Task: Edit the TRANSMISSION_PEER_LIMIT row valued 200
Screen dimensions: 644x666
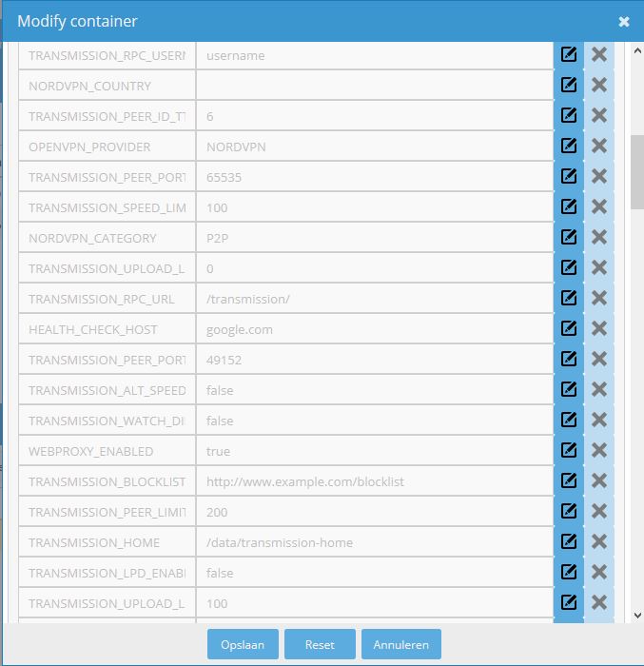Action: pyautogui.click(x=569, y=512)
